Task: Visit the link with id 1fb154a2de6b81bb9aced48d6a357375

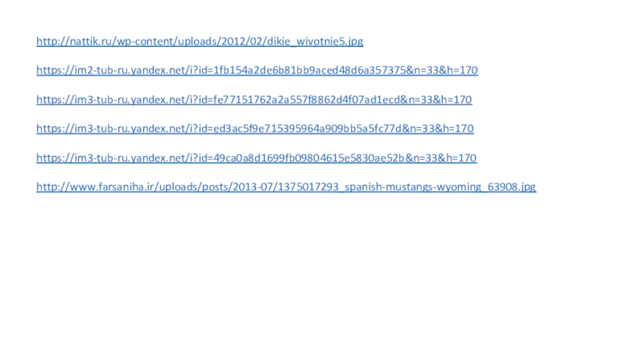Action: point(257,70)
